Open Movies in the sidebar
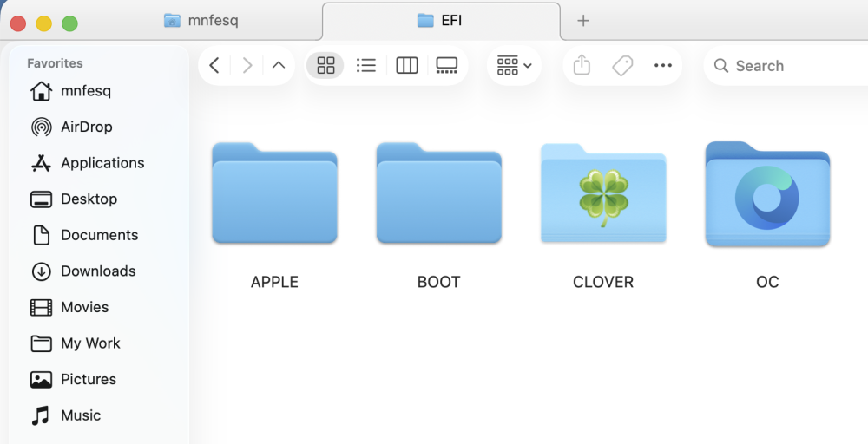 69,307
